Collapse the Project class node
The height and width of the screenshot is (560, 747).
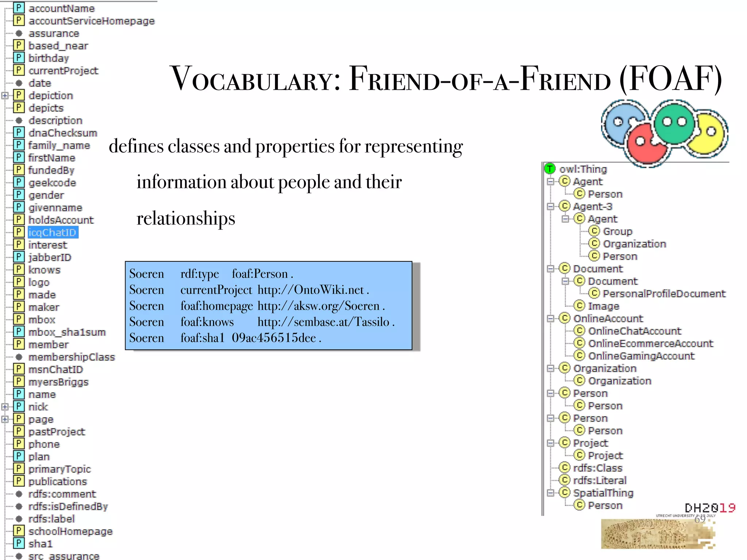click(550, 443)
